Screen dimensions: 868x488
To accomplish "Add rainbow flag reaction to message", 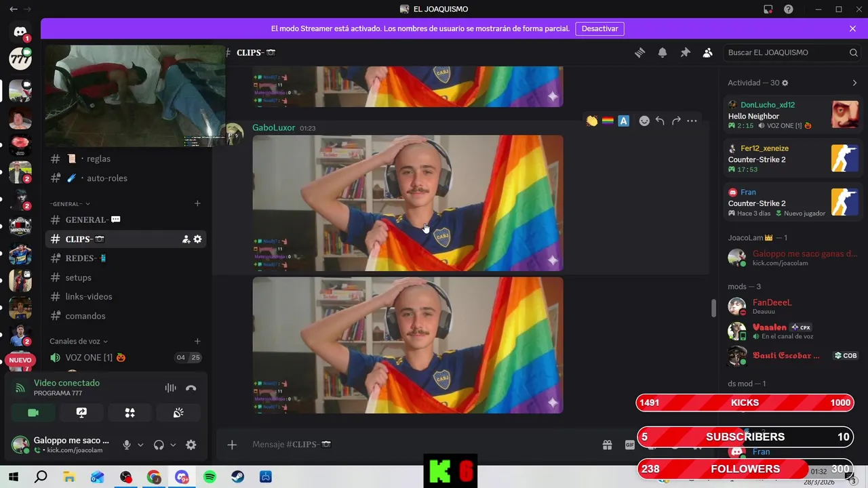I will pyautogui.click(x=608, y=121).
